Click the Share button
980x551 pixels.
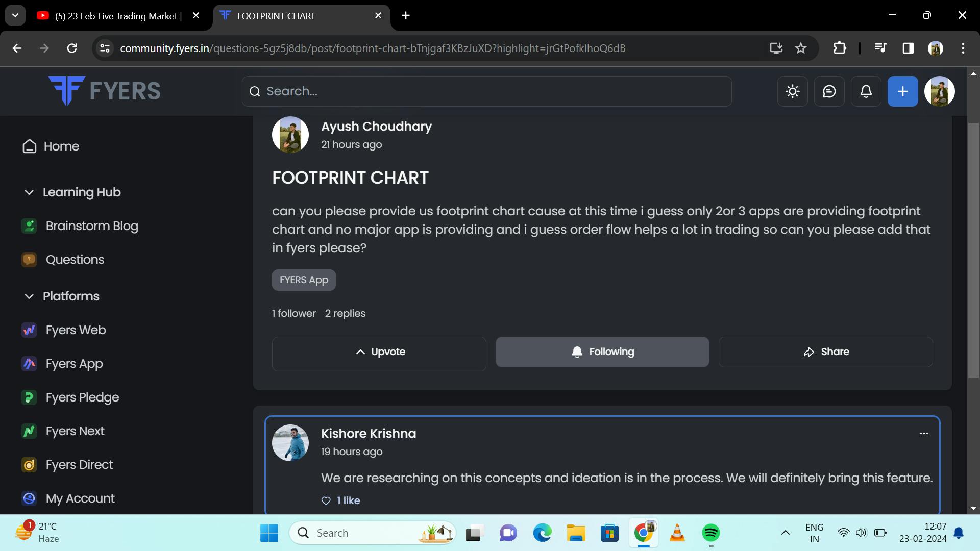coord(825,352)
